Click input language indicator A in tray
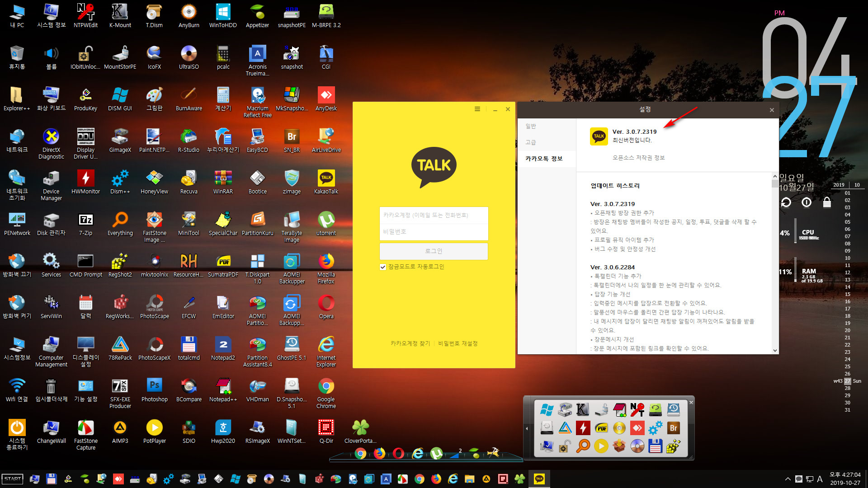This screenshot has width=868, height=488. pos(820,479)
